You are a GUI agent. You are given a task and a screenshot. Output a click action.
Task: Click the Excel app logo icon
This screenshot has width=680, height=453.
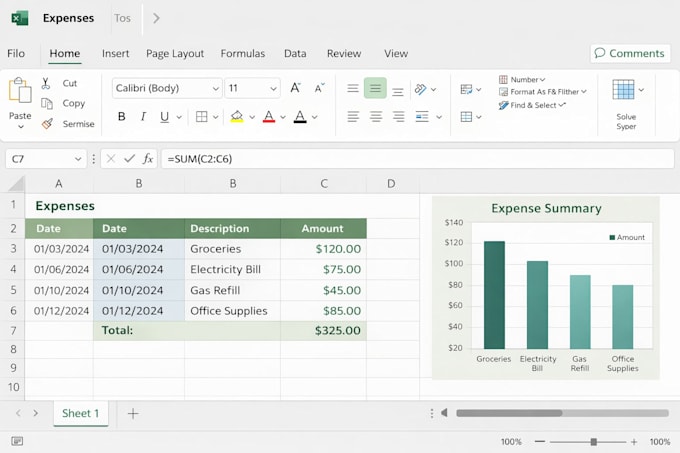point(20,18)
